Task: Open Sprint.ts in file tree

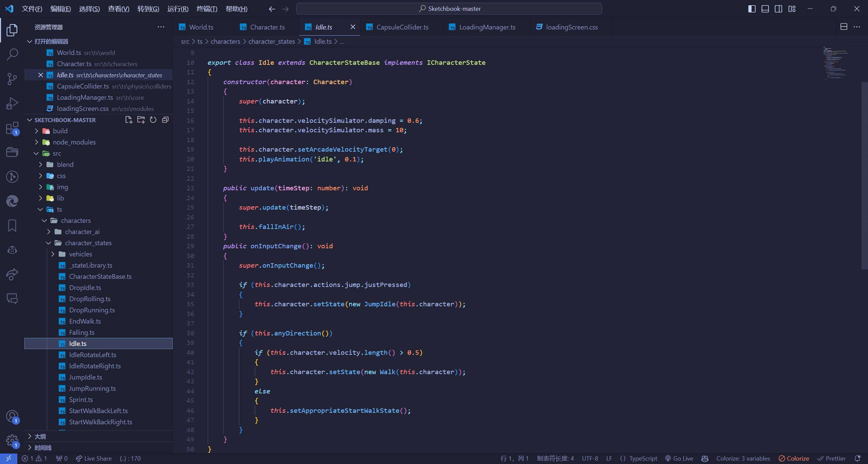Action: pos(98,400)
